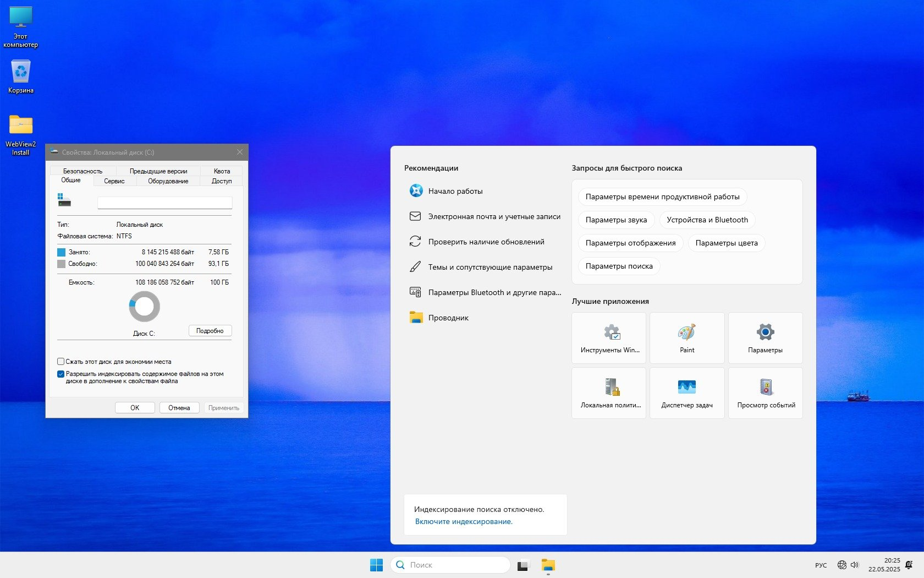Open Инструменты Windows app tile
Viewport: 924px width, 578px height.
(609, 337)
